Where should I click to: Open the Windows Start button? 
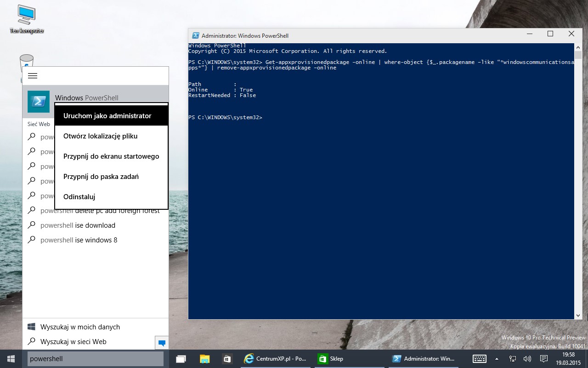[11, 359]
